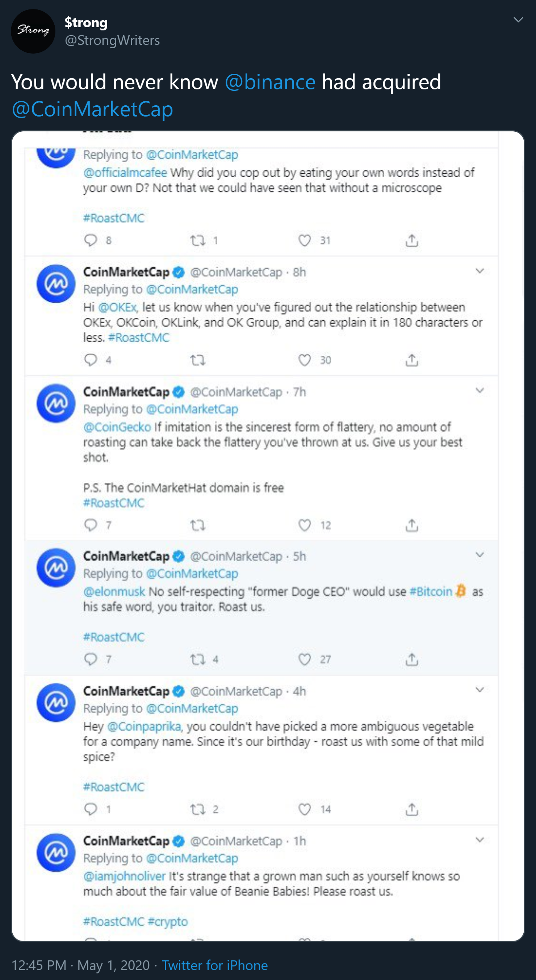This screenshot has width=536, height=980.
Task: Like the McAfee roast reply
Action: 304,240
